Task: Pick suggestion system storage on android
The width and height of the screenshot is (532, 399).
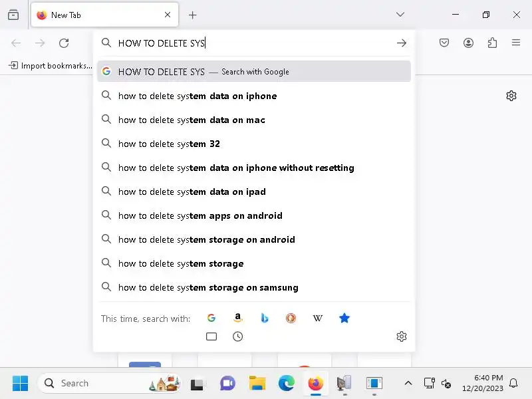Action: 254,239
